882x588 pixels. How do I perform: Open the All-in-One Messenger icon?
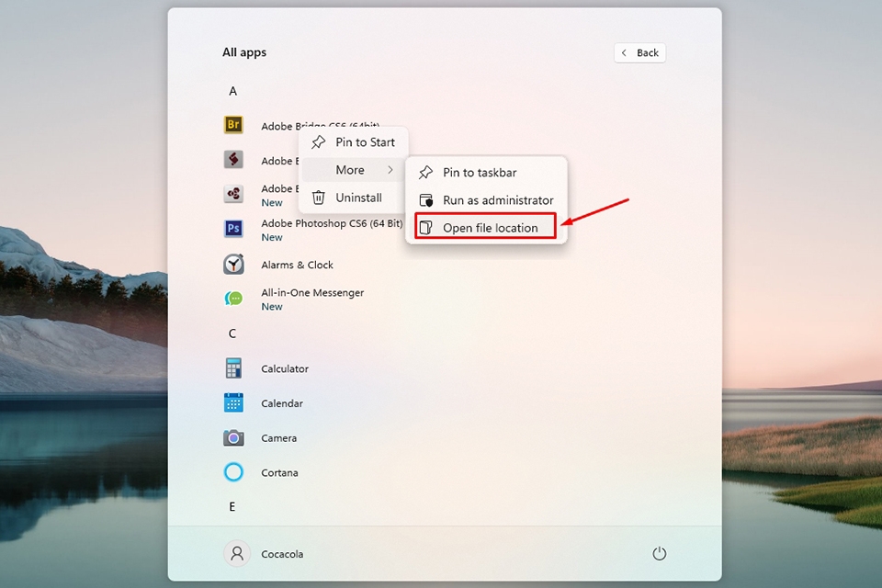point(232,298)
